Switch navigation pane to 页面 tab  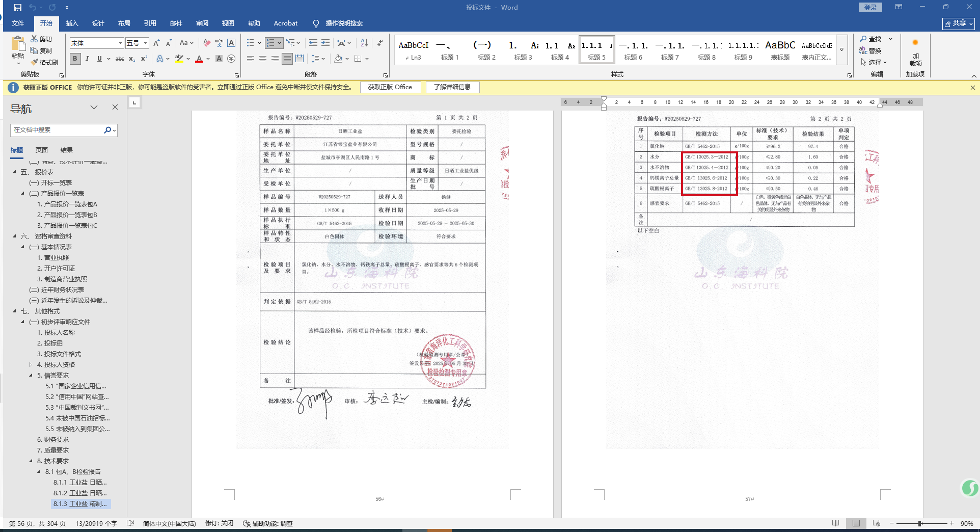(42, 150)
